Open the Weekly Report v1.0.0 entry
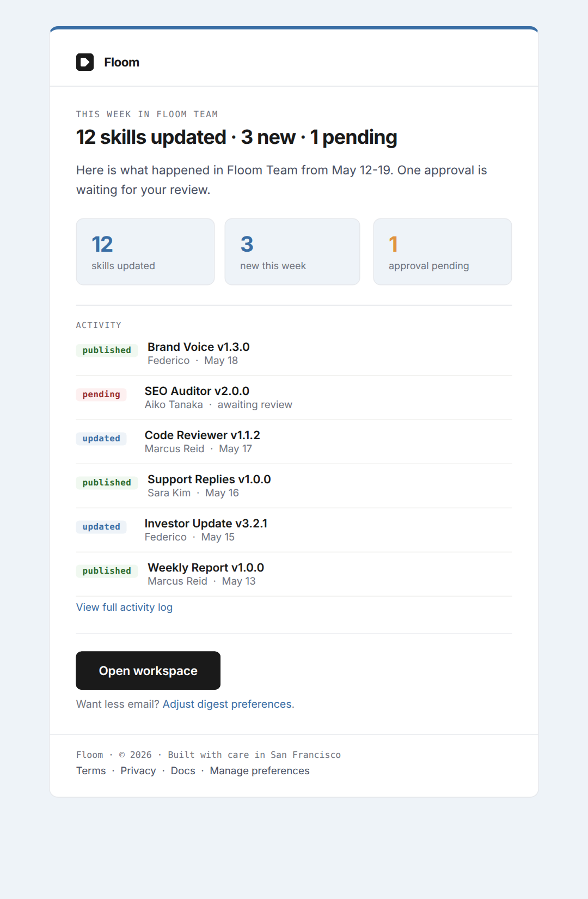Image resolution: width=588 pixels, height=899 pixels. (294, 574)
